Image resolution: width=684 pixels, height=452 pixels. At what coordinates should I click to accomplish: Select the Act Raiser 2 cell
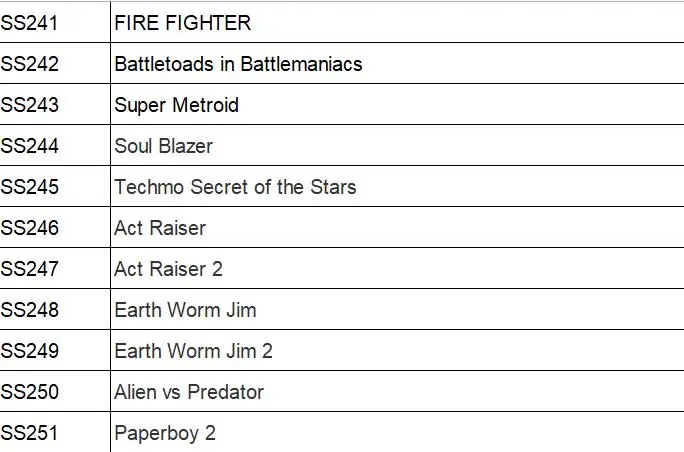point(168,269)
